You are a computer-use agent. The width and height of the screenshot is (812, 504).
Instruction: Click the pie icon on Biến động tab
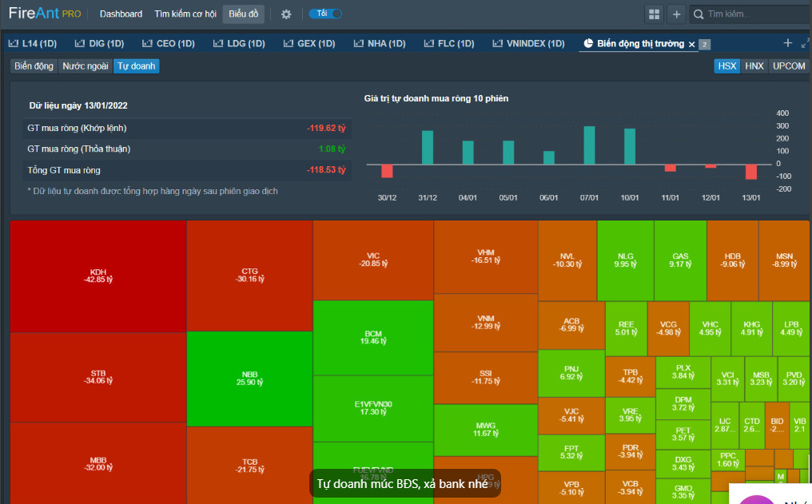(588, 44)
